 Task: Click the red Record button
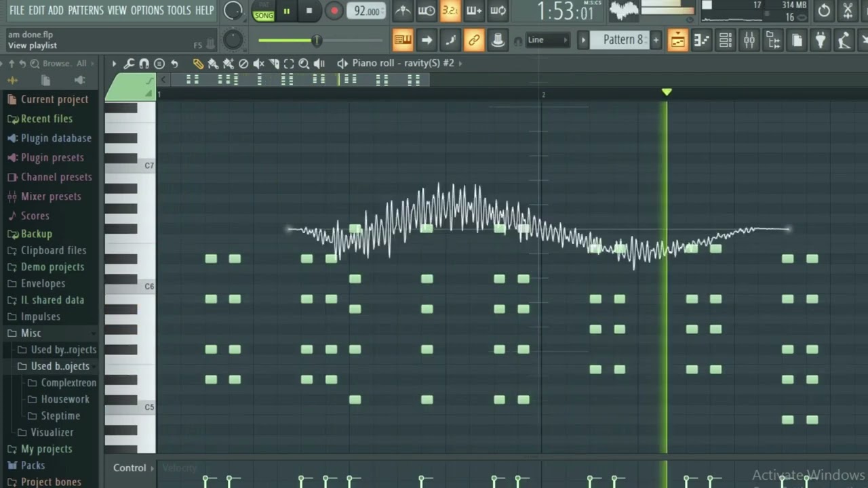[334, 11]
